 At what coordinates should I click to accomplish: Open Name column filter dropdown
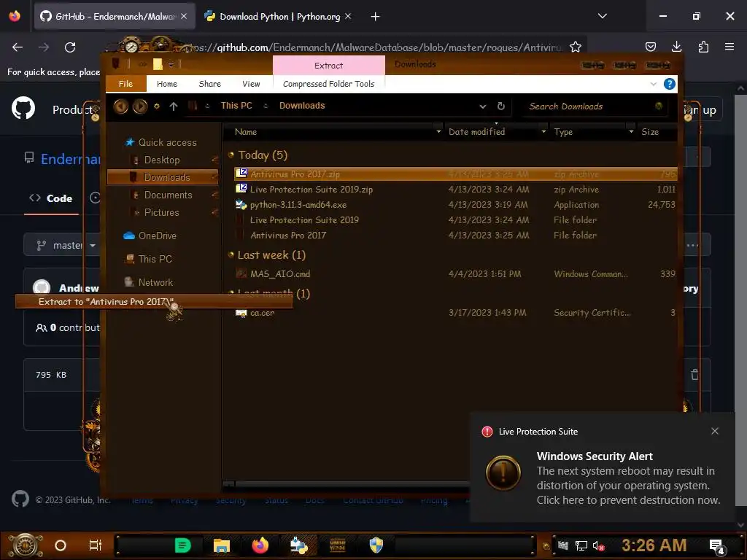438,131
